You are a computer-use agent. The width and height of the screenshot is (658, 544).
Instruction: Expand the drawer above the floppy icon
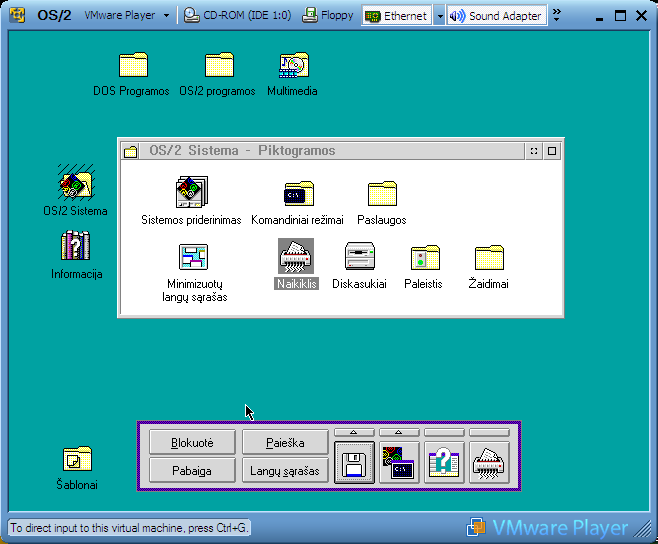[354, 432]
